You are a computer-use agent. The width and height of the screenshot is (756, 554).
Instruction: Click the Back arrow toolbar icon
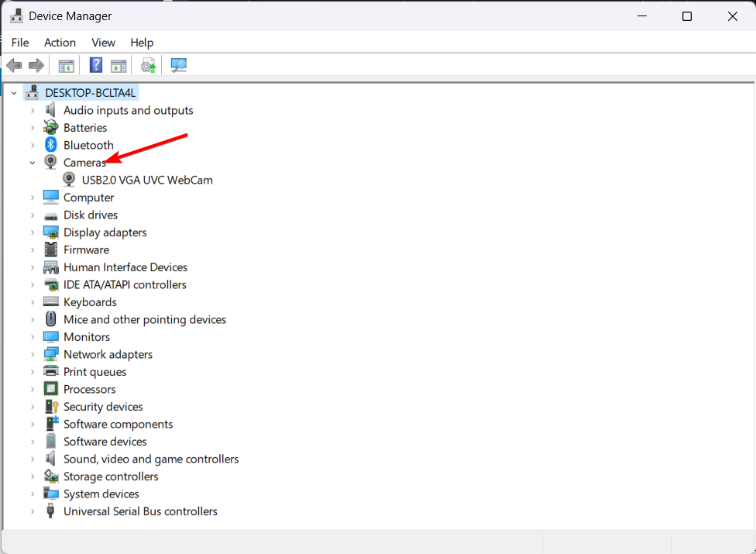click(x=15, y=65)
